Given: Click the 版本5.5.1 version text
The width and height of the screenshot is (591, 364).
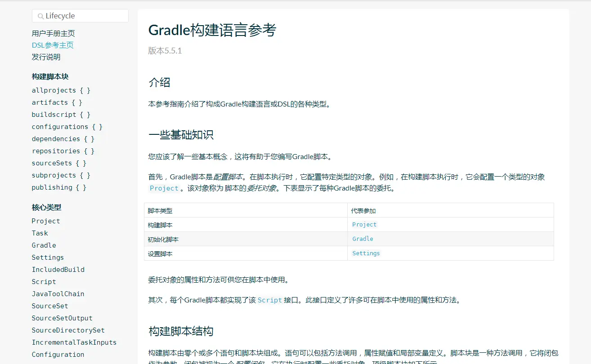Looking at the screenshot, I should pos(165,51).
